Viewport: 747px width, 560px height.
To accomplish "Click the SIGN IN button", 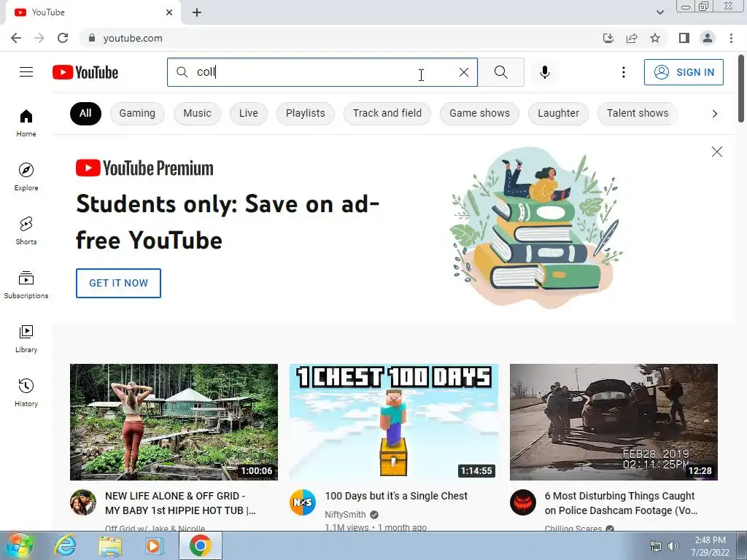I will tap(684, 72).
